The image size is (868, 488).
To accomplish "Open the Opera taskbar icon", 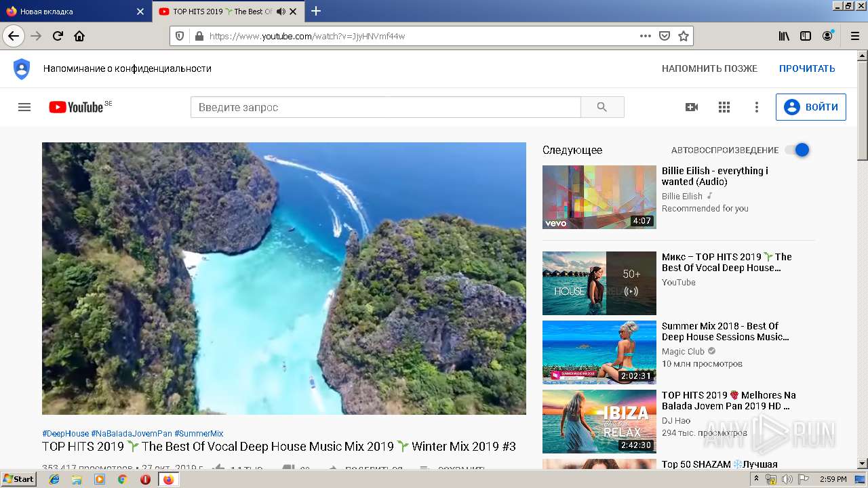I will 145,479.
